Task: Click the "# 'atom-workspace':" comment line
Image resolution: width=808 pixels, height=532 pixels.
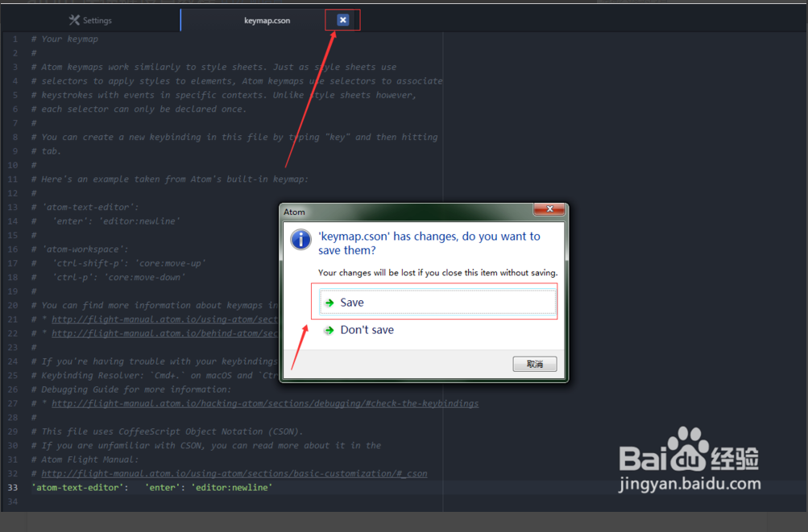Action: [80, 250]
